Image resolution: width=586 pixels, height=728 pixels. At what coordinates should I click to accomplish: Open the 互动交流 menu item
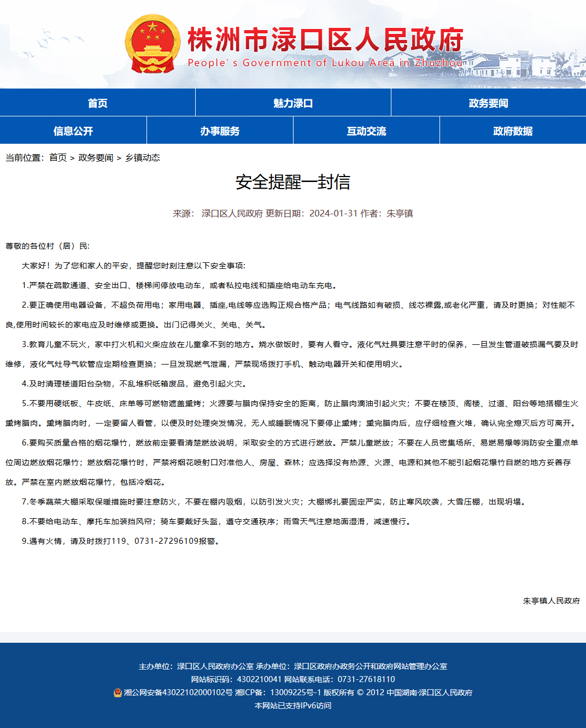click(x=366, y=131)
